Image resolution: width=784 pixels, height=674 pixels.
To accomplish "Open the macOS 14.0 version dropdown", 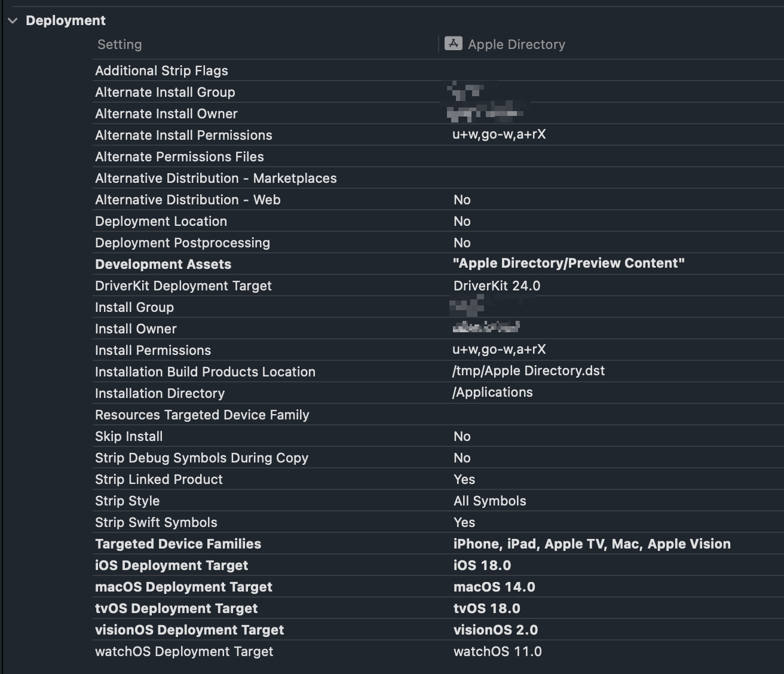I will [x=494, y=587].
